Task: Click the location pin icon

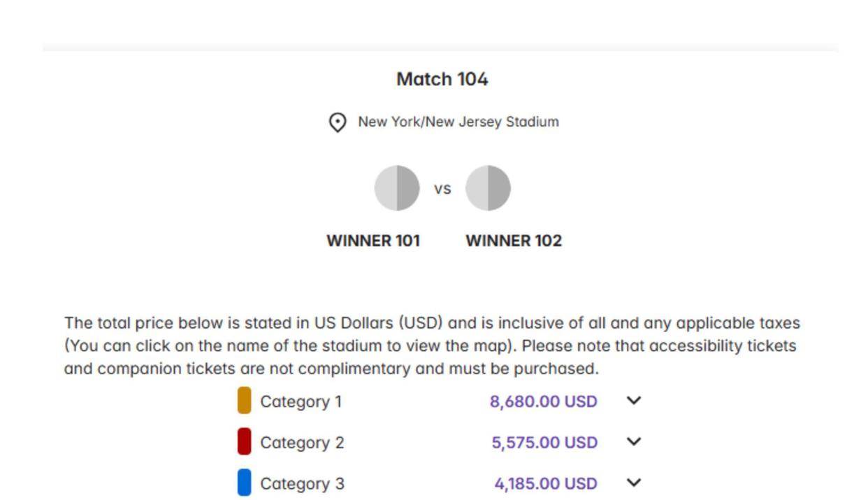Action: [338, 123]
